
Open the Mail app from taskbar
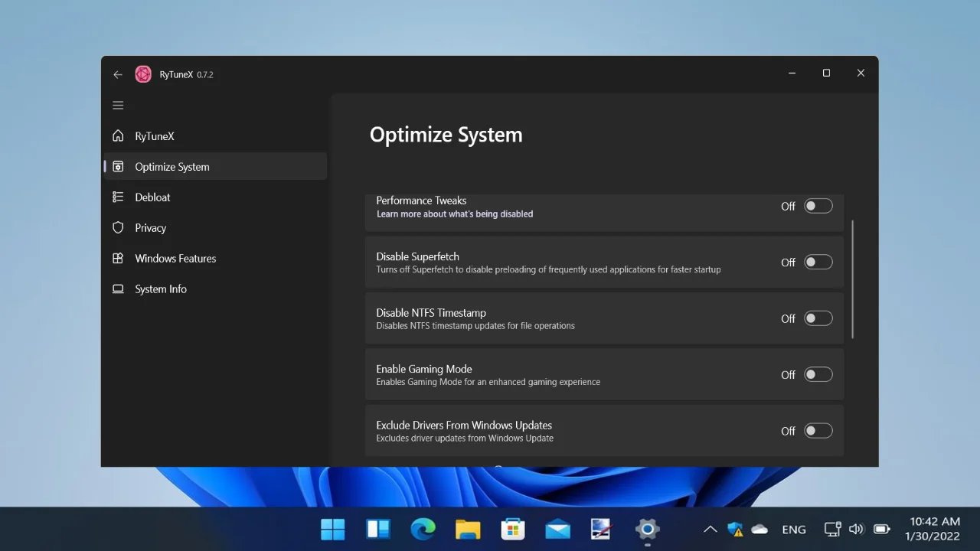pyautogui.click(x=557, y=529)
